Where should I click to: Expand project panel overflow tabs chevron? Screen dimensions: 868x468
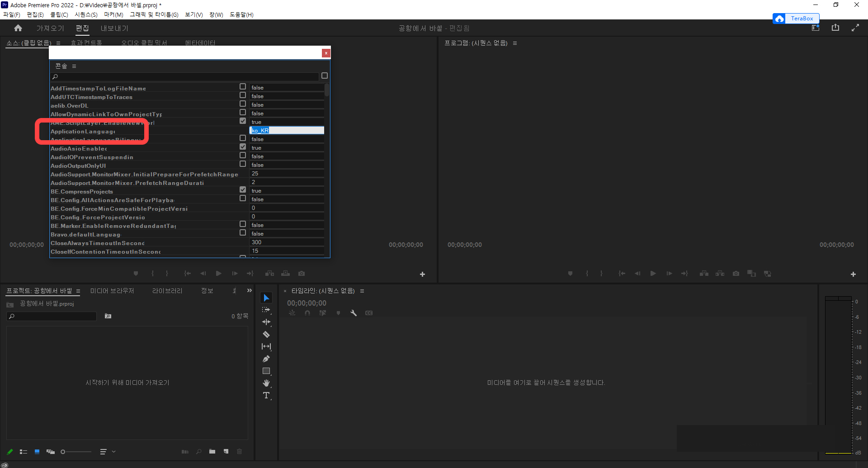point(249,290)
